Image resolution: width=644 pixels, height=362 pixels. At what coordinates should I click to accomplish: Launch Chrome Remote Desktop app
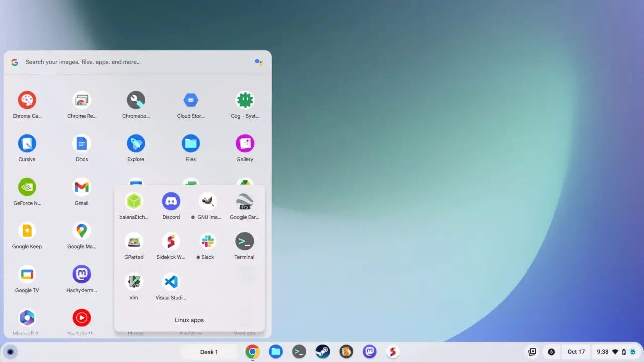click(82, 100)
